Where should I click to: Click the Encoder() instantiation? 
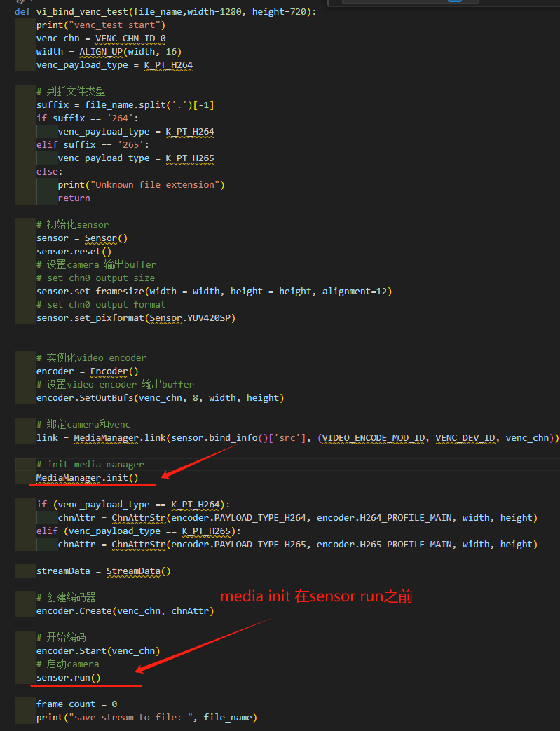click(x=114, y=371)
